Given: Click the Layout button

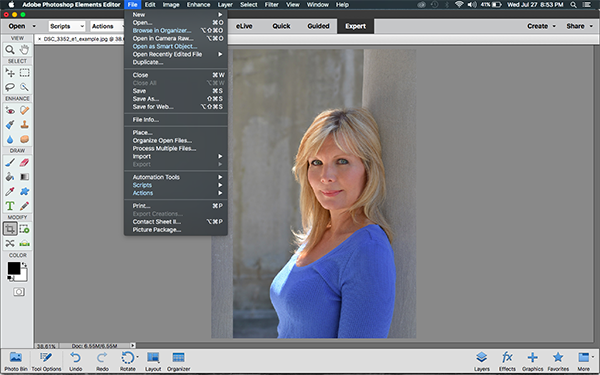Looking at the screenshot, I should (x=153, y=361).
